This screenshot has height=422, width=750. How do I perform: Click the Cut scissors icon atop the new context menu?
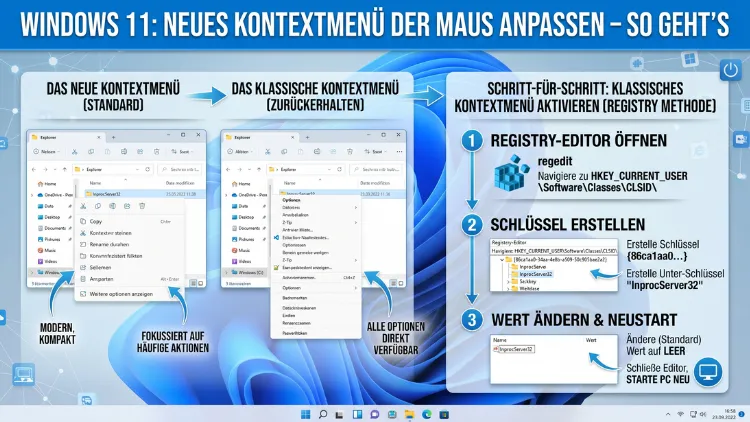click(x=83, y=206)
